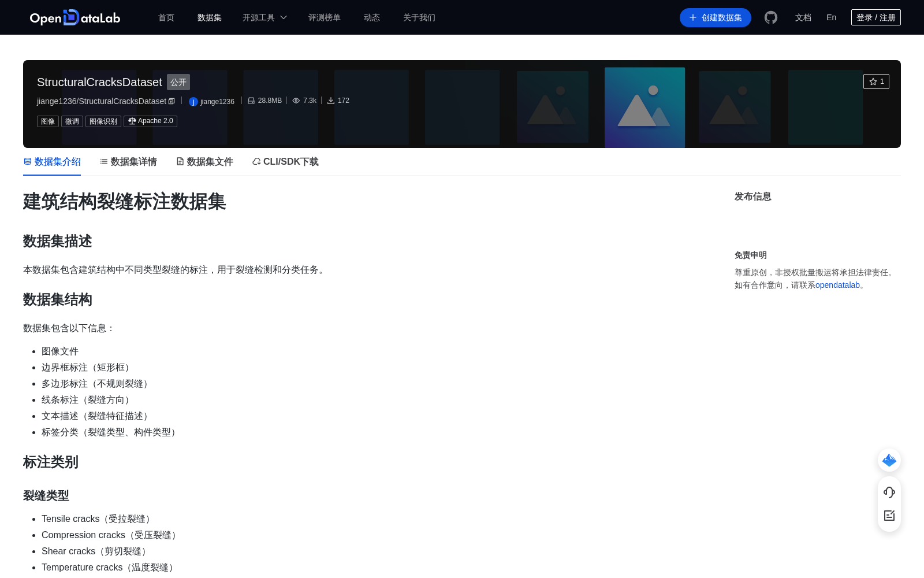Click the 微调 tag

coord(72,121)
